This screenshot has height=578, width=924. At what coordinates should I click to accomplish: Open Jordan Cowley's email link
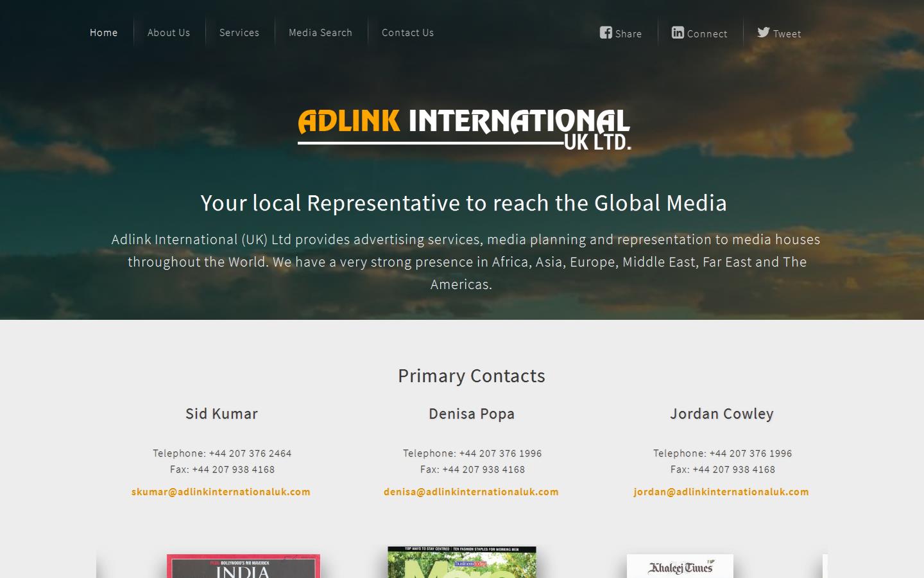tap(721, 492)
